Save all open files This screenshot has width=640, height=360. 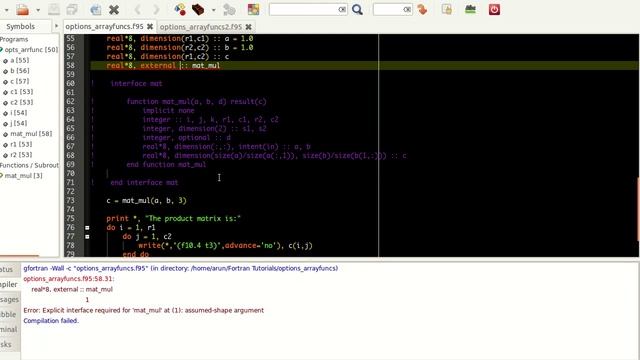tap(73, 9)
